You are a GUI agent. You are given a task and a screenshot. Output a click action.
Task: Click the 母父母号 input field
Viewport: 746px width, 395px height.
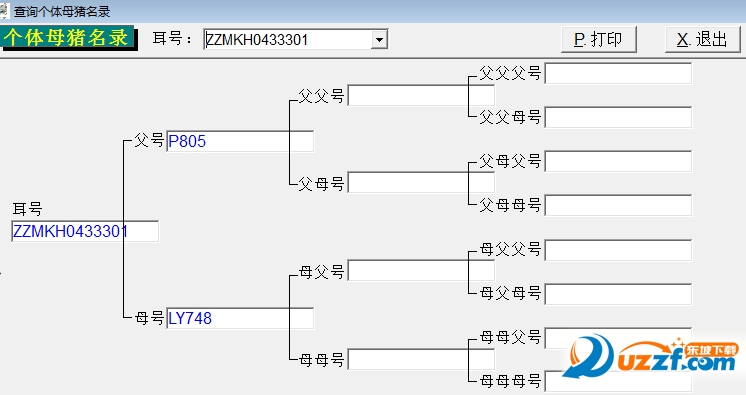pos(618,294)
